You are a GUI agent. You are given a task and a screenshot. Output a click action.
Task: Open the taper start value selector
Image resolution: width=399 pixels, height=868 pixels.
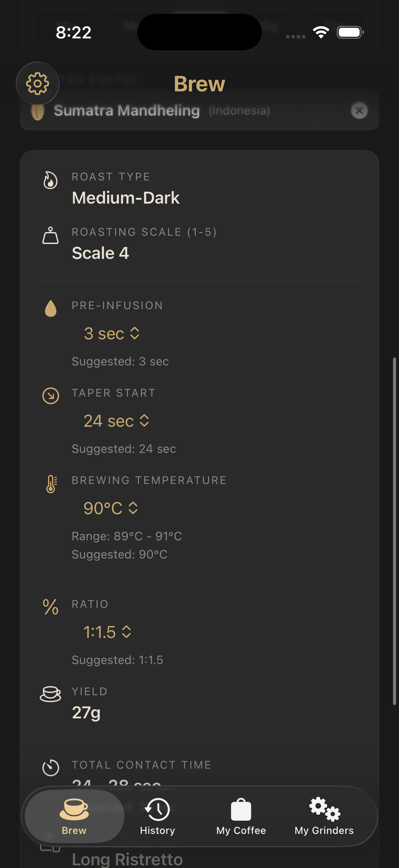coord(116,420)
